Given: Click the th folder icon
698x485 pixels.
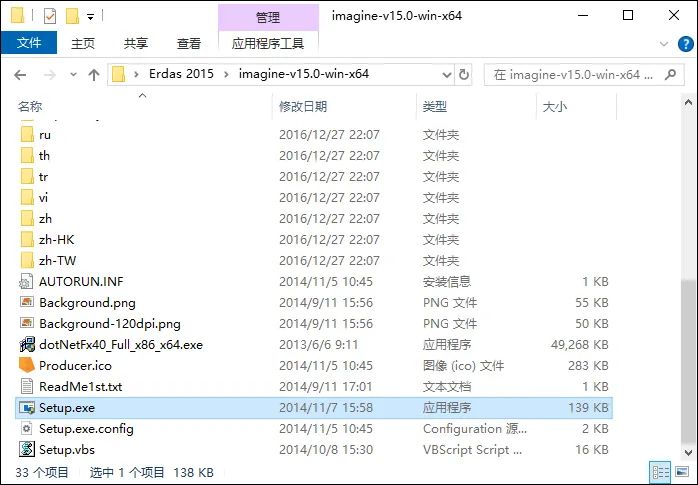Looking at the screenshot, I should 27,155.
